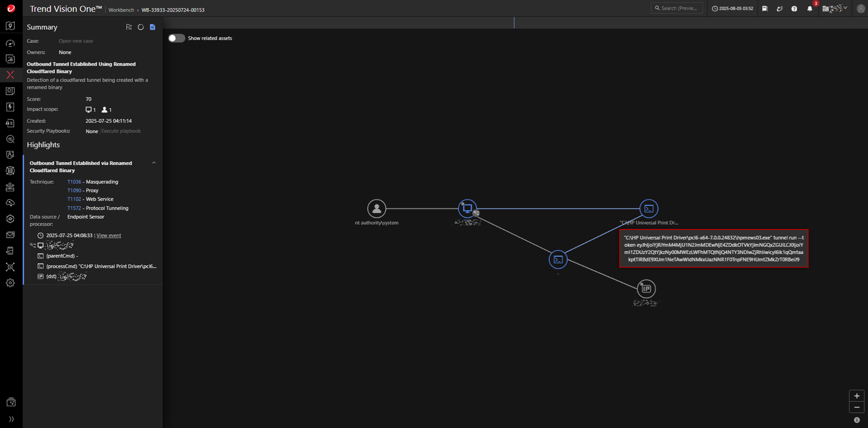This screenshot has height=428, width=868.
Task: Select the endpoint computer node in graph
Action: (x=467, y=209)
